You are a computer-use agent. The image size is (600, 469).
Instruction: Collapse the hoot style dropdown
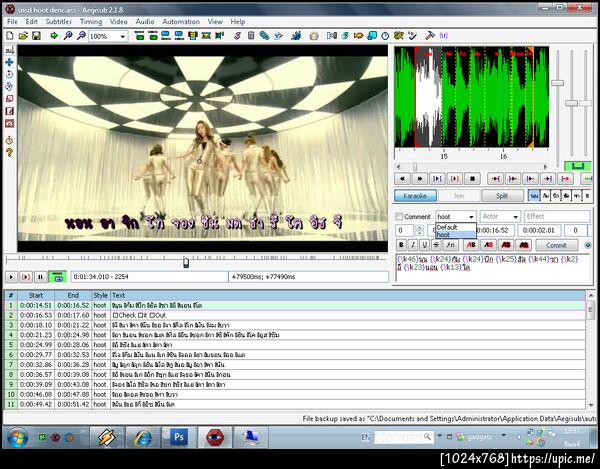coord(471,217)
